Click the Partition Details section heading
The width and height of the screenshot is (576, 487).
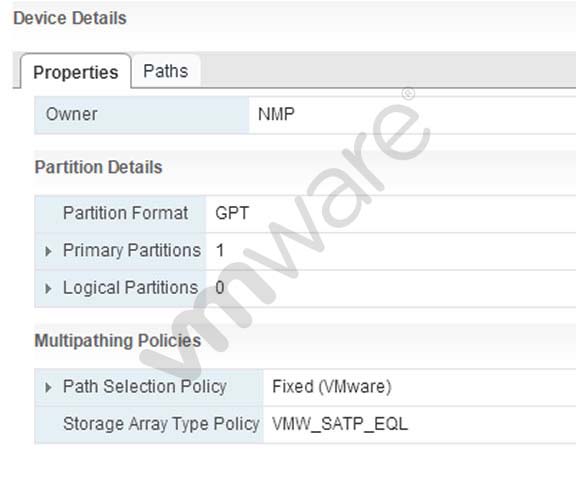coord(98,167)
